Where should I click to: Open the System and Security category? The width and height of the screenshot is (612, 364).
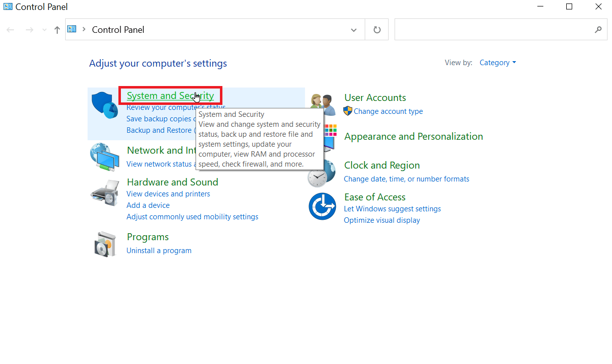(170, 95)
